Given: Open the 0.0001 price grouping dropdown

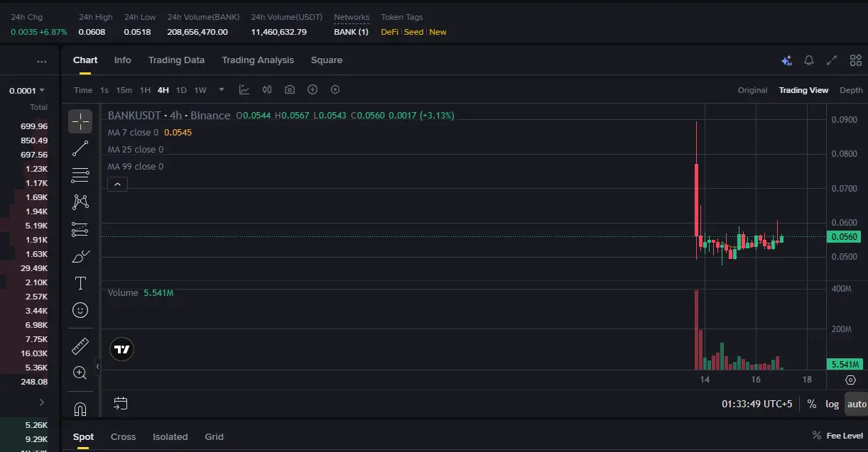Looking at the screenshot, I should (27, 90).
